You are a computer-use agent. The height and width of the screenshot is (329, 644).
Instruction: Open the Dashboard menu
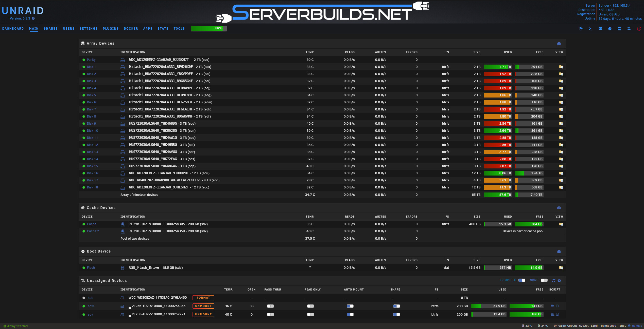pyautogui.click(x=13, y=29)
